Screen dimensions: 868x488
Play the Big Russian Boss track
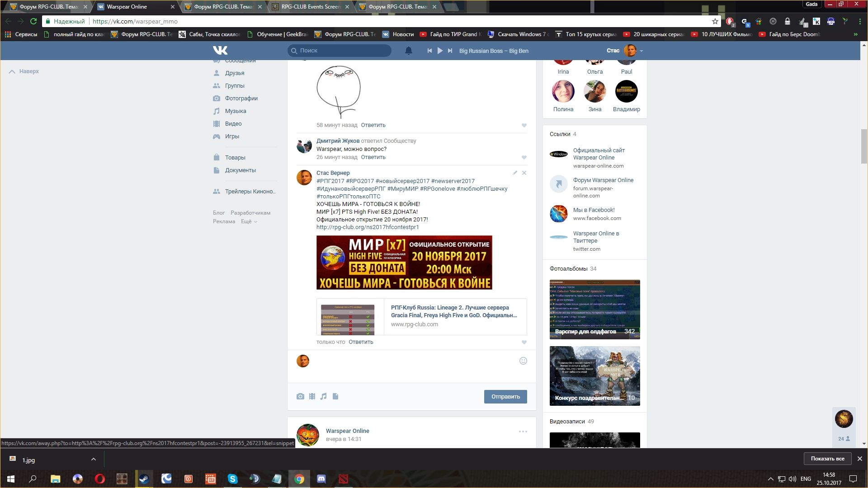click(x=440, y=51)
